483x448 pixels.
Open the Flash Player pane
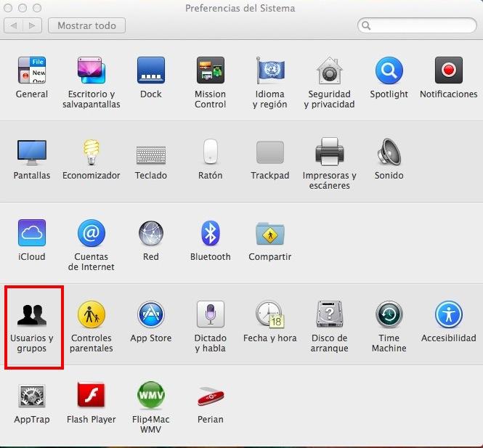click(x=92, y=396)
